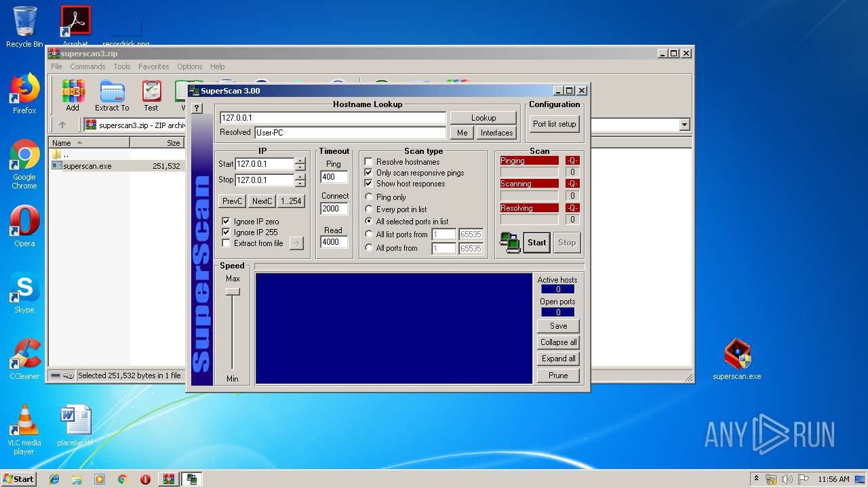Click Collapse all button
868x488 pixels.
[x=559, y=342]
